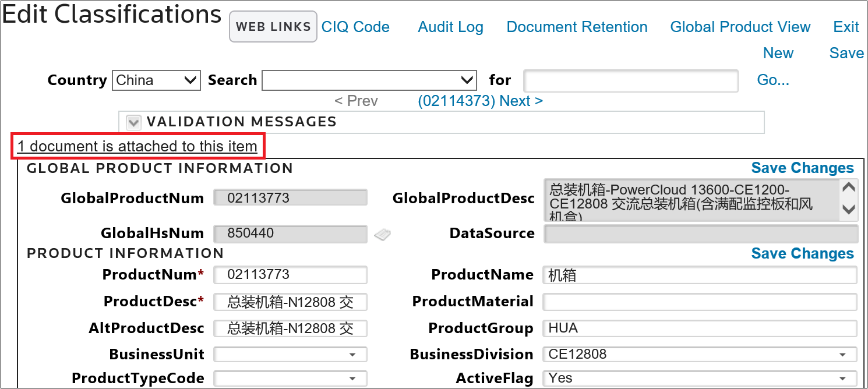
Task: Open the Search criteria dropdown
Action: (369, 80)
